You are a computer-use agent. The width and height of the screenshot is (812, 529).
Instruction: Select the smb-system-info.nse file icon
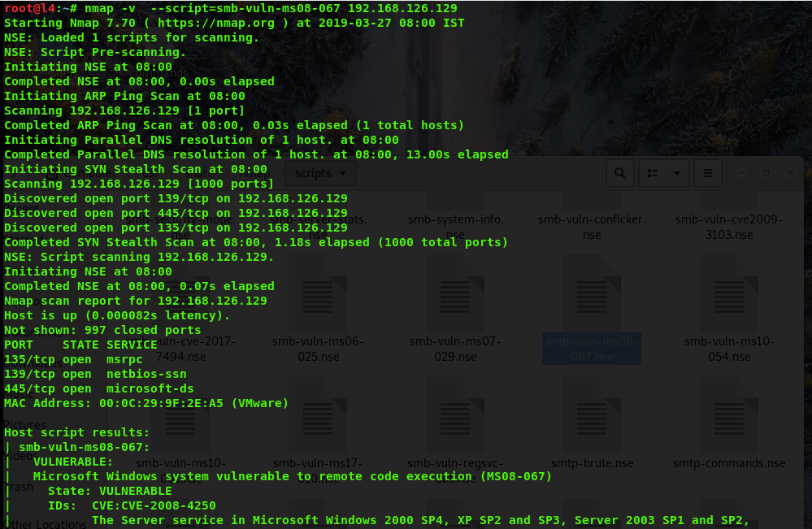[x=455, y=202]
